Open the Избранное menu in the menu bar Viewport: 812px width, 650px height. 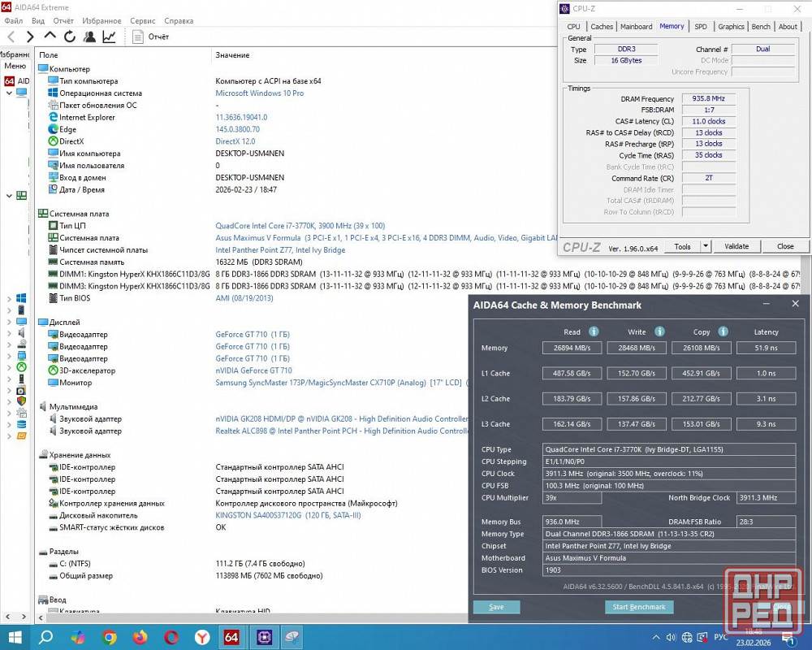tap(101, 20)
